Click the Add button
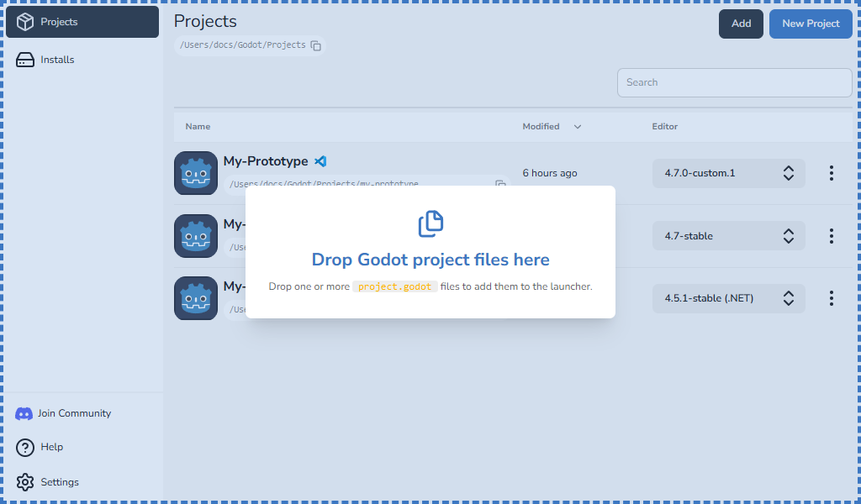The width and height of the screenshot is (861, 504). click(x=741, y=24)
